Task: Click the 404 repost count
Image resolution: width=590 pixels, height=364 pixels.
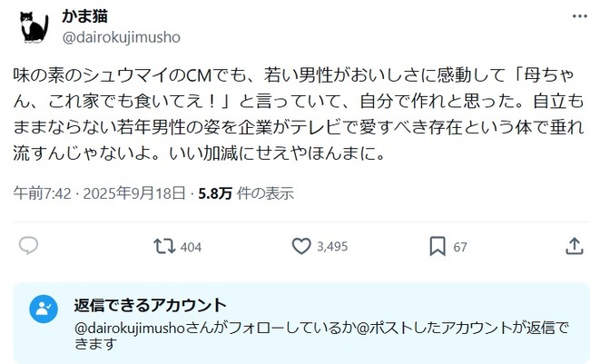Action: pyautogui.click(x=191, y=247)
